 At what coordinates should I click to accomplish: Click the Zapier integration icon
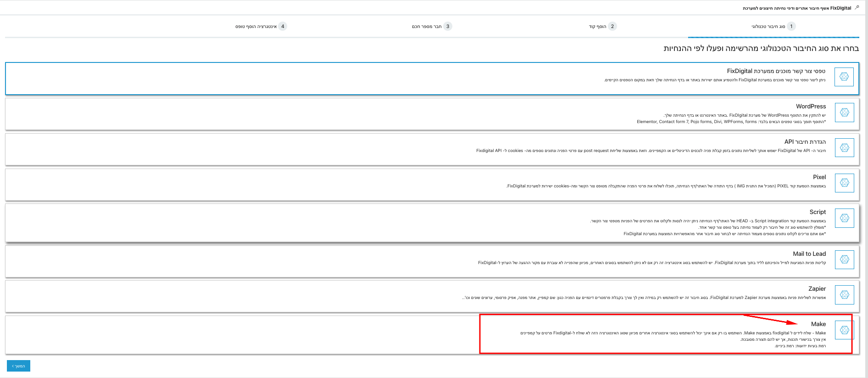click(844, 294)
